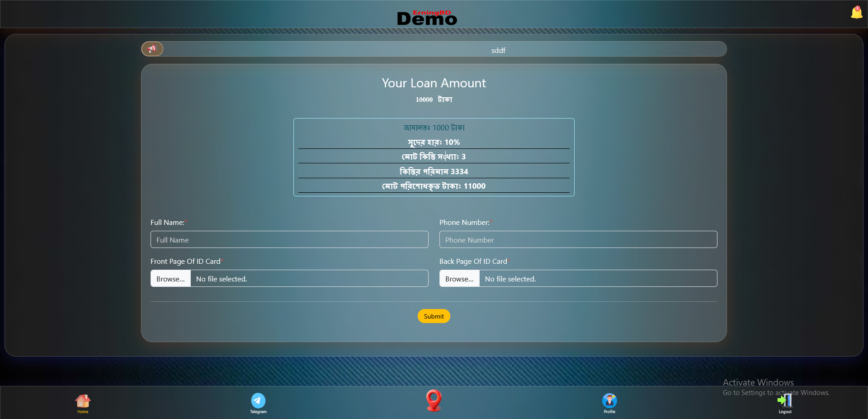Focus the Phone Number input field
Screen dimensions: 868x419
pos(578,240)
